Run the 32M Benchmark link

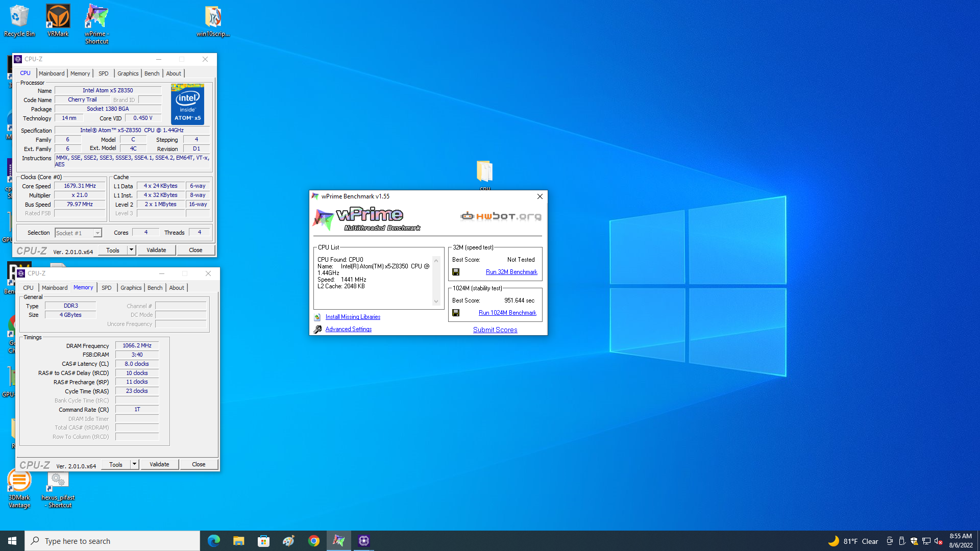coord(511,272)
